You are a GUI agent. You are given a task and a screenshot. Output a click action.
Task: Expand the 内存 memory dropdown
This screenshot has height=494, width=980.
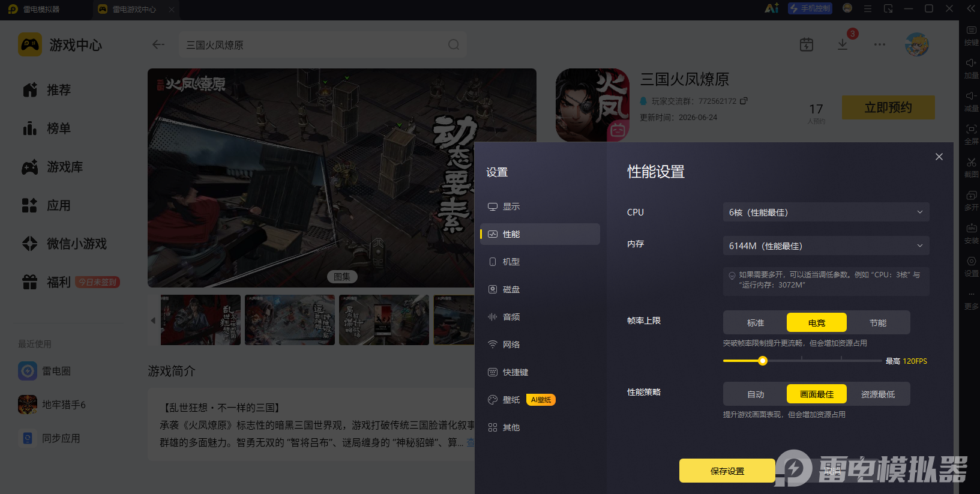pyautogui.click(x=826, y=245)
